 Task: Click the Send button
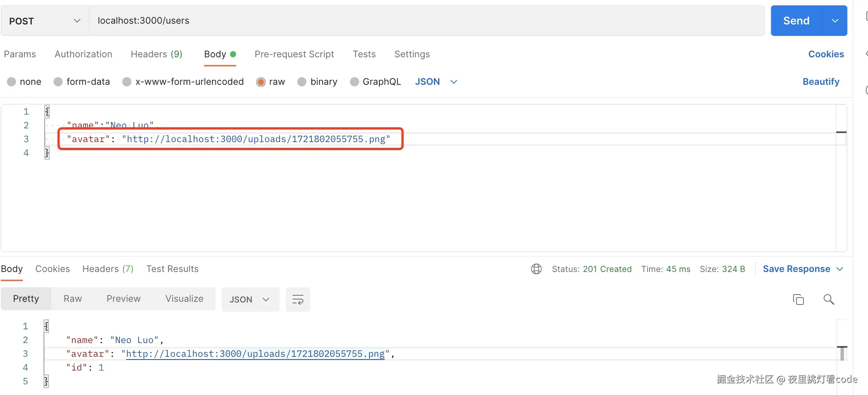tap(796, 21)
